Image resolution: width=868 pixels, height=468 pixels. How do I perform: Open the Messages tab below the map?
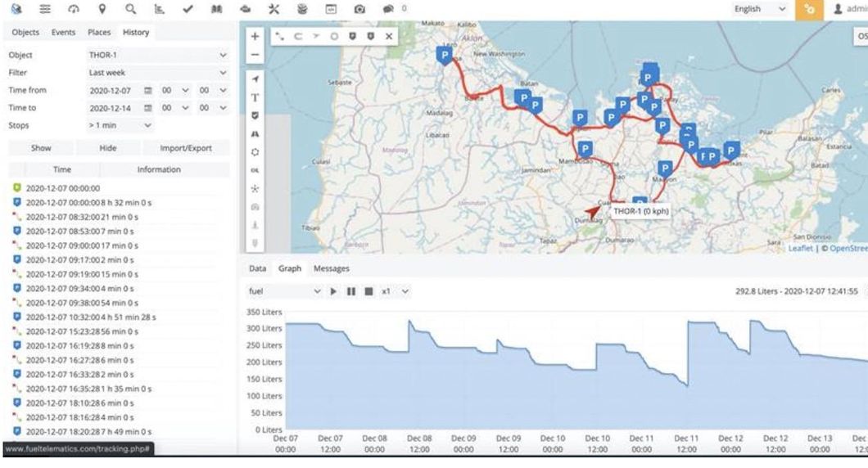332,268
